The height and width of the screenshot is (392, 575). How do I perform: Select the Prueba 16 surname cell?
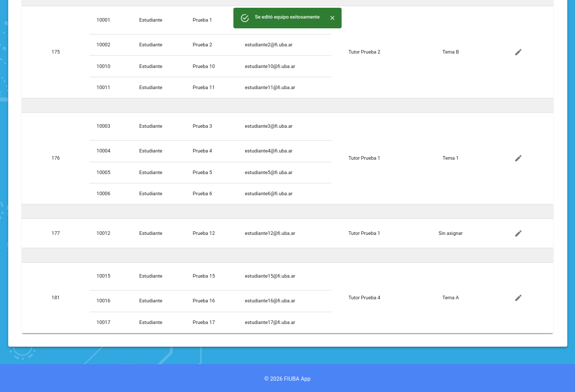tap(204, 301)
